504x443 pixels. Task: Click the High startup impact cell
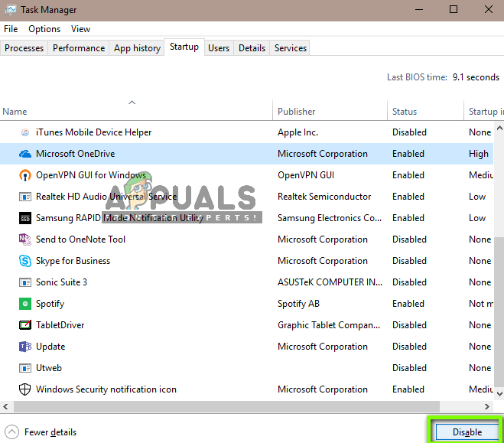(x=479, y=154)
